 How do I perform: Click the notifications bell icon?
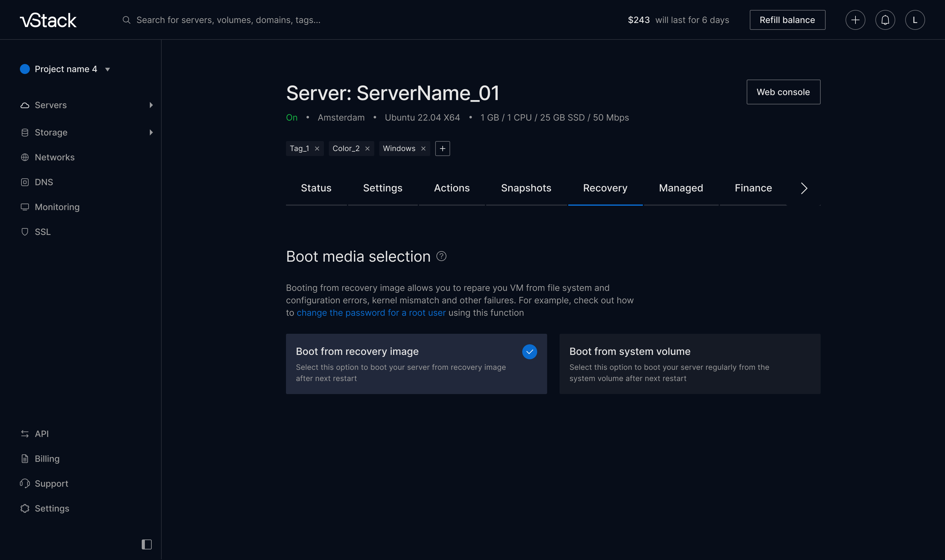click(885, 20)
